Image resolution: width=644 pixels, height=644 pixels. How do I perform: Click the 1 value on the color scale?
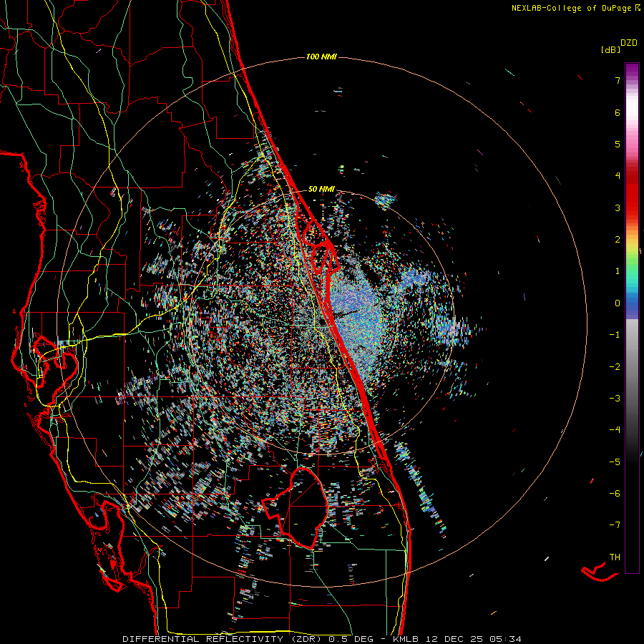(618, 271)
